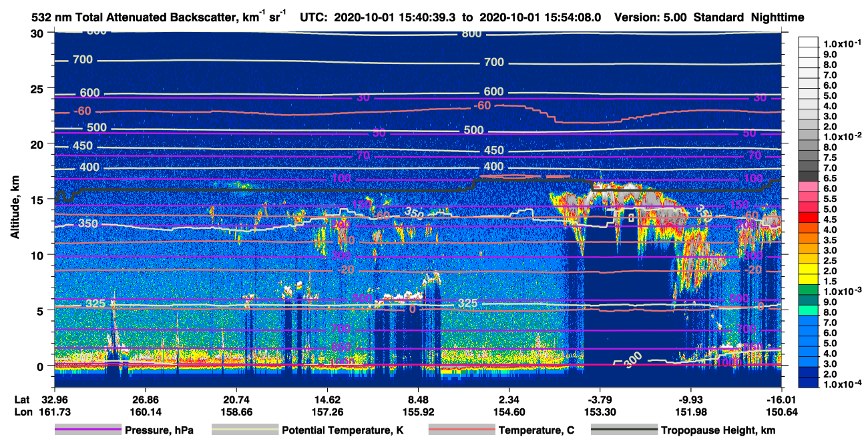Viewport: 868px width, 445px height.
Task: Click latitude value 8.48
Action: point(418,400)
